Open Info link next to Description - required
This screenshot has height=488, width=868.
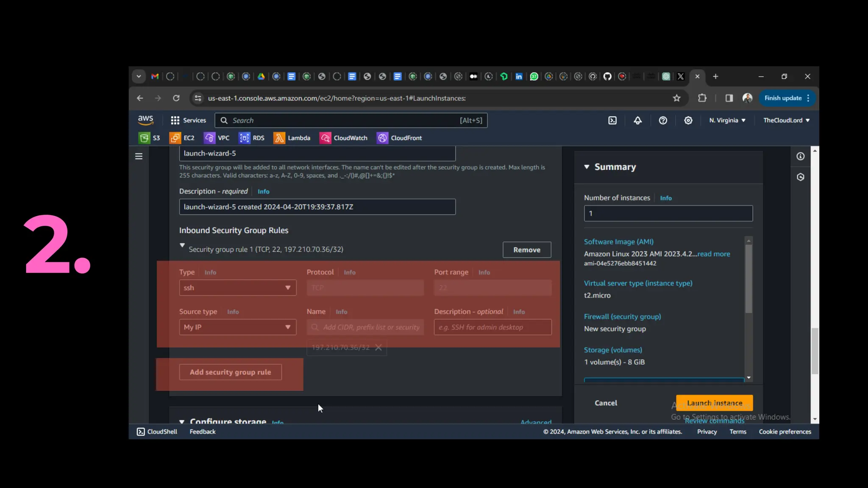point(263,191)
